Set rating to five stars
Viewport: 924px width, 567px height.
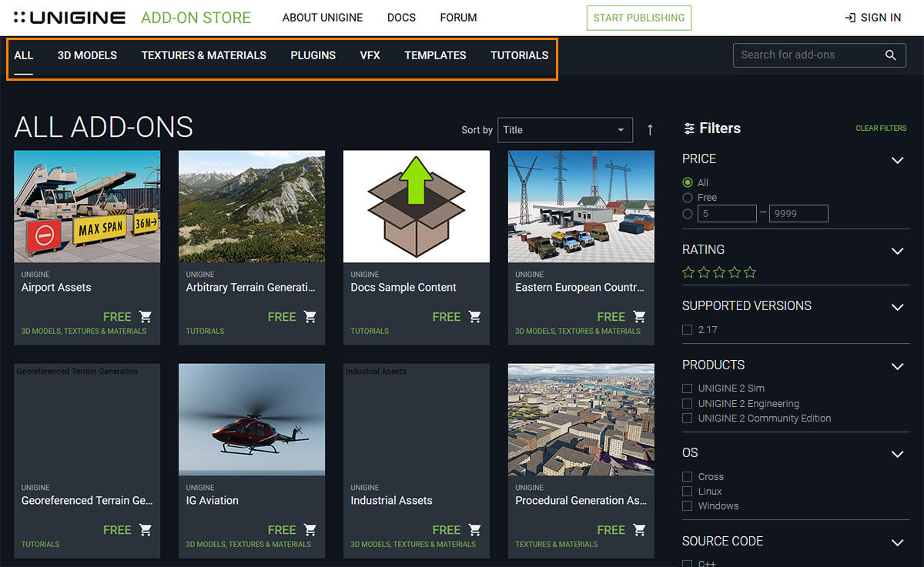(750, 272)
